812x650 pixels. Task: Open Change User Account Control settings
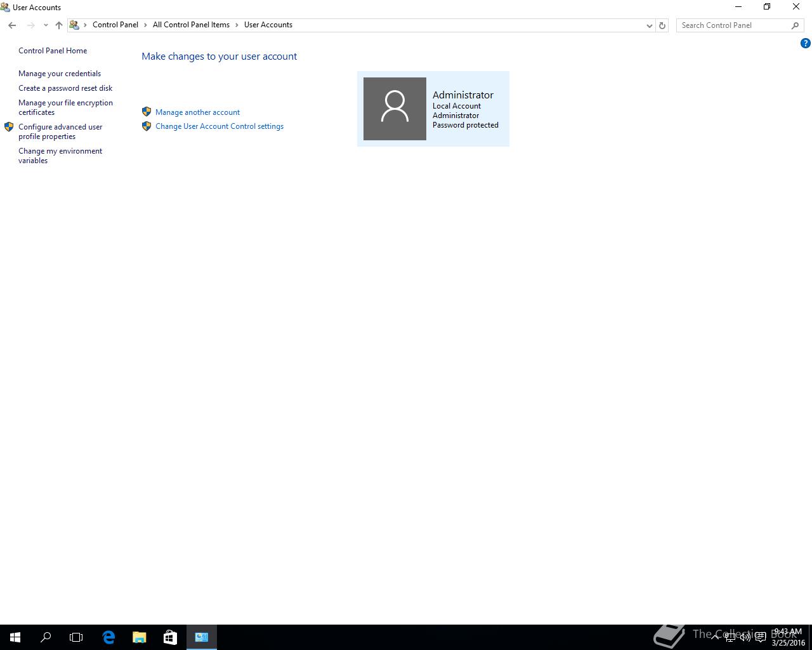(x=219, y=126)
